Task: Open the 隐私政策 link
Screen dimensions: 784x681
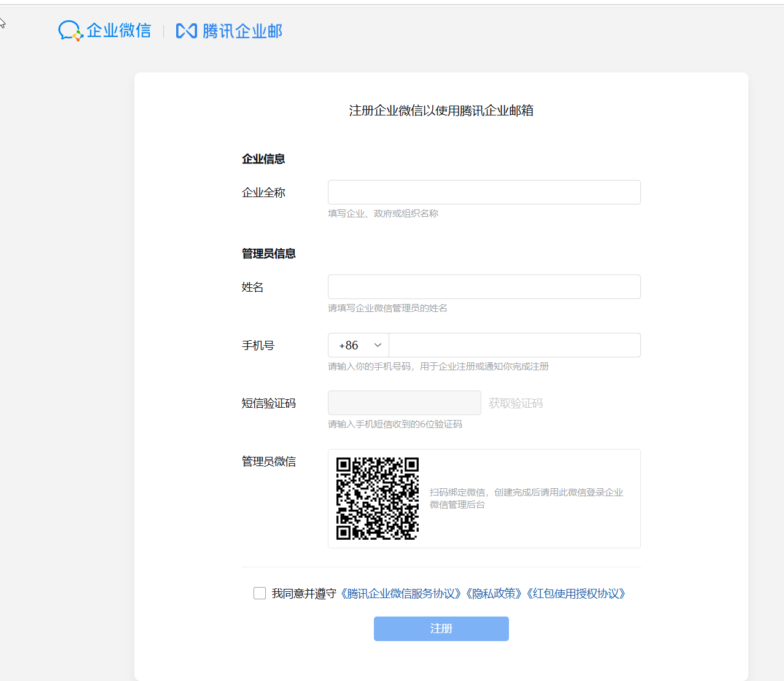Action: (494, 594)
